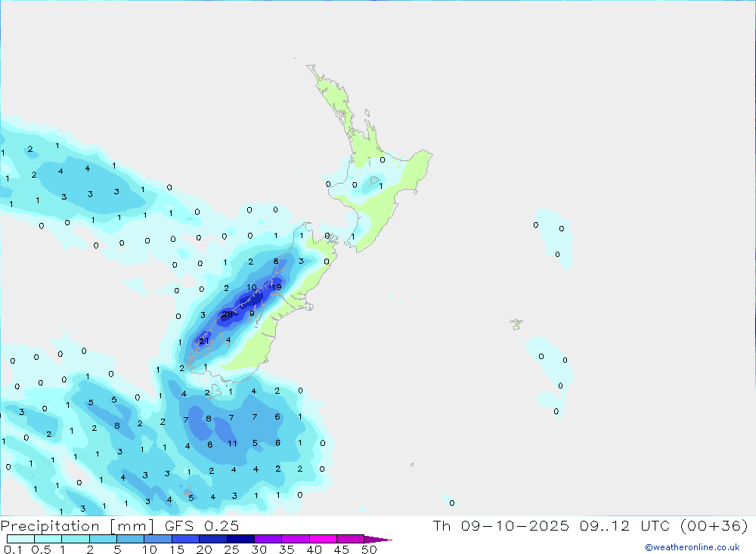Image resolution: width=756 pixels, height=554 pixels.
Task: Click the '45' legend label
Action: click(x=342, y=549)
